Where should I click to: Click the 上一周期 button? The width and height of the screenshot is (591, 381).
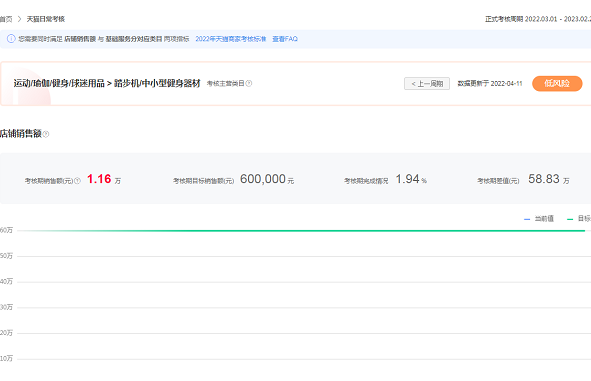(x=427, y=84)
